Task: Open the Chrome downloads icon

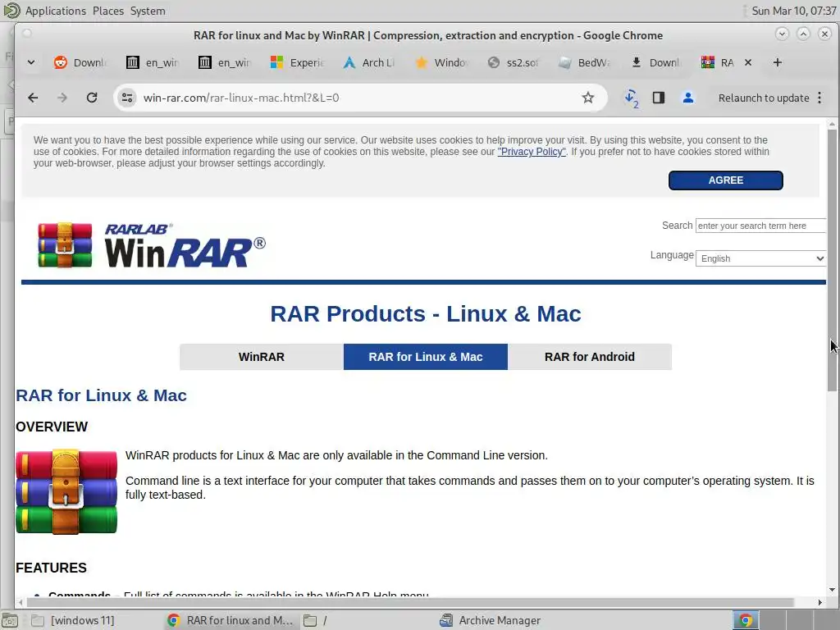Action: click(x=631, y=98)
